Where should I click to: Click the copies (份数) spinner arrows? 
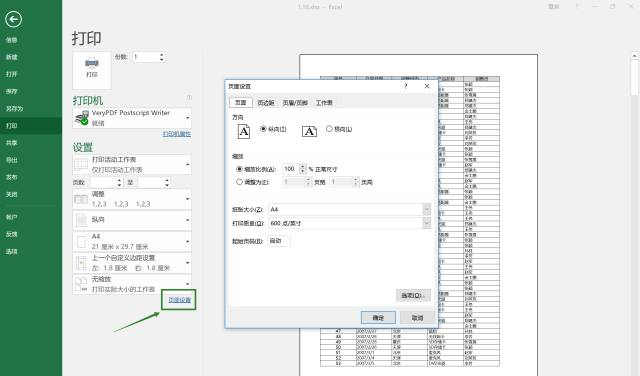[x=162, y=57]
